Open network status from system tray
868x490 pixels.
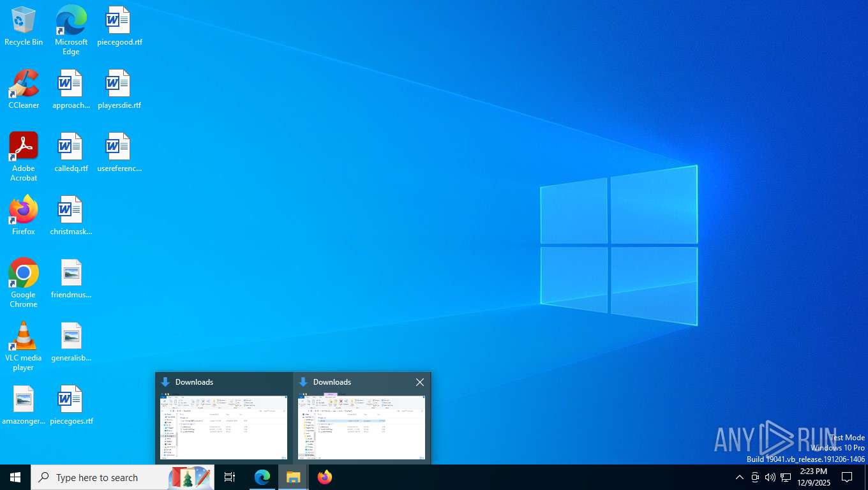pyautogui.click(x=786, y=477)
